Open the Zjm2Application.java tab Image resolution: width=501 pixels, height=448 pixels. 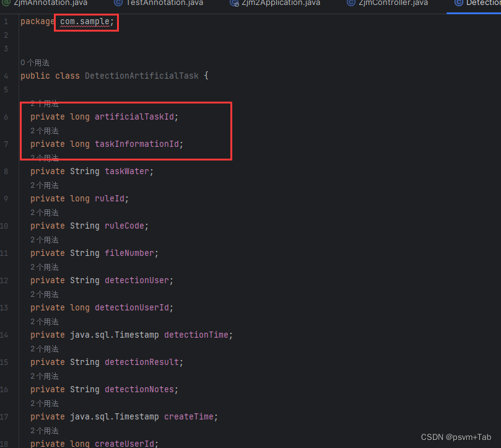tap(279, 3)
